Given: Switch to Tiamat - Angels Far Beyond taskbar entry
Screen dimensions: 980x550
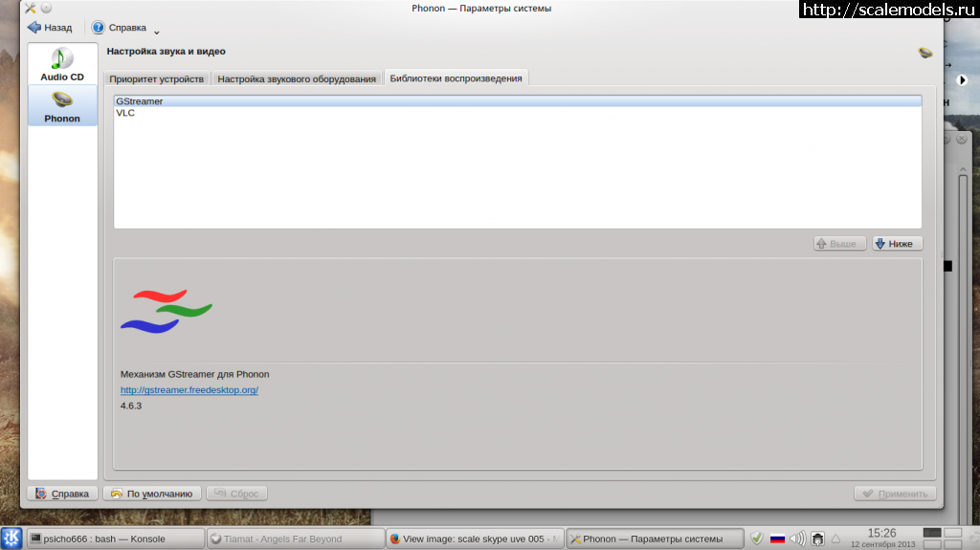Looking at the screenshot, I should point(296,539).
